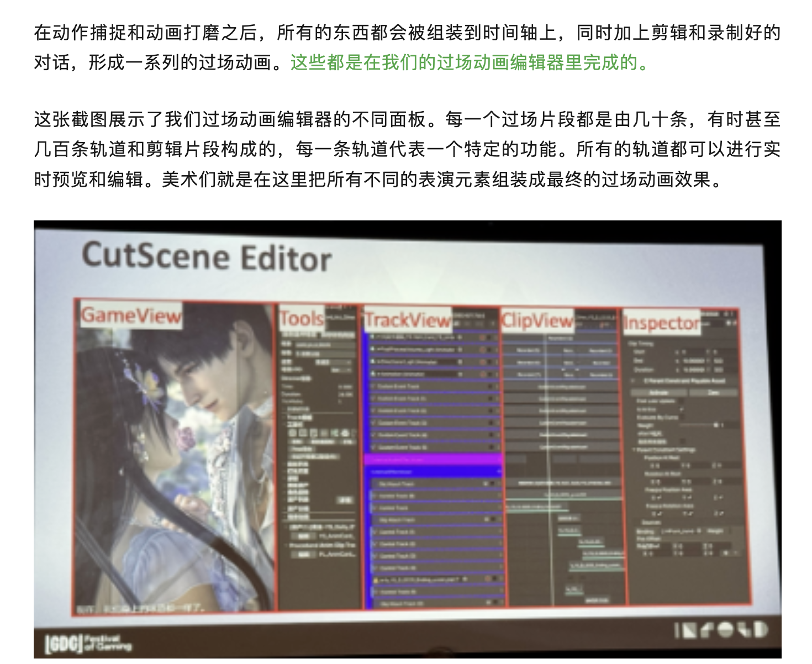Select the GameView panel label

coord(131,315)
